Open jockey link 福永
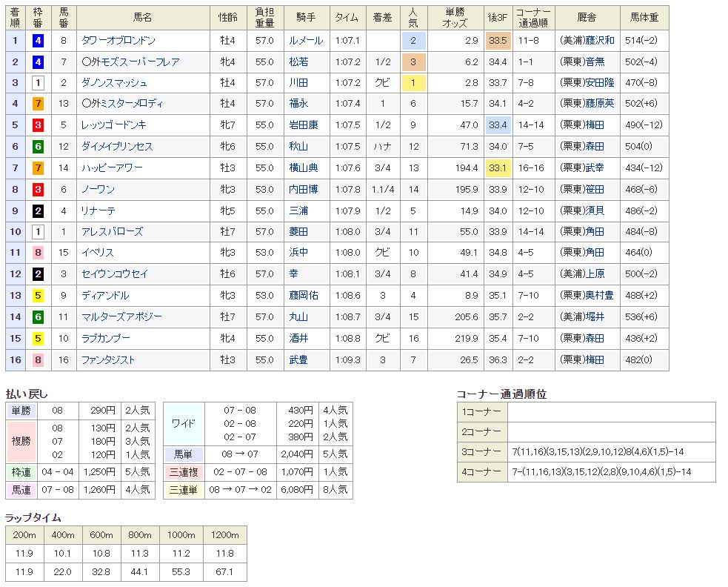 pos(298,103)
